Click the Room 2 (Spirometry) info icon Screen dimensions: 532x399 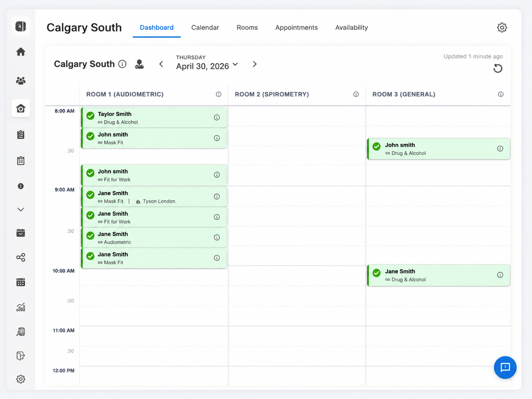click(x=356, y=94)
